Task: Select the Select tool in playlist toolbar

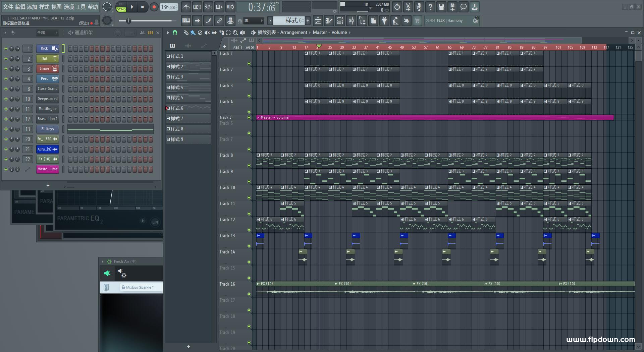Action: (228, 33)
